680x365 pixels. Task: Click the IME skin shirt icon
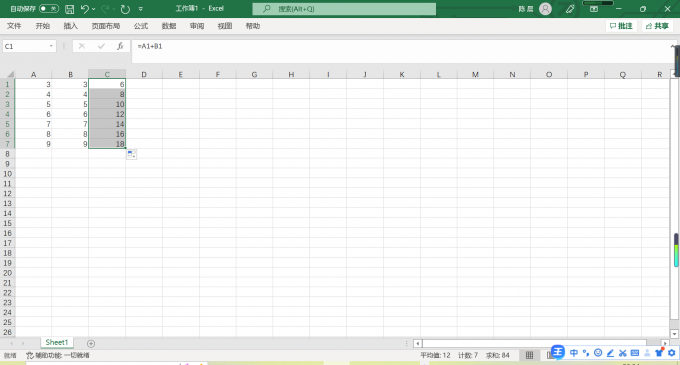(659, 352)
